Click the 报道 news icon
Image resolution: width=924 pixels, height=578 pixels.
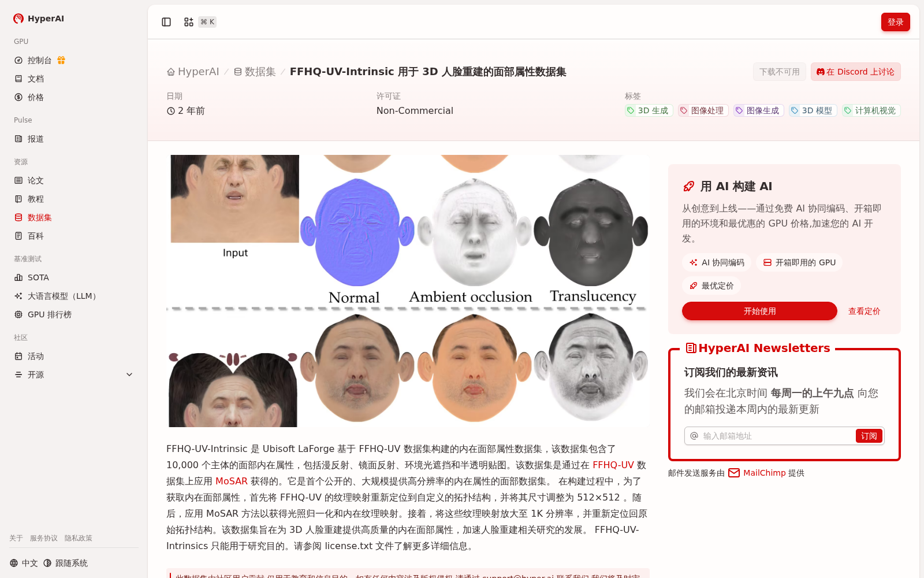(x=18, y=139)
